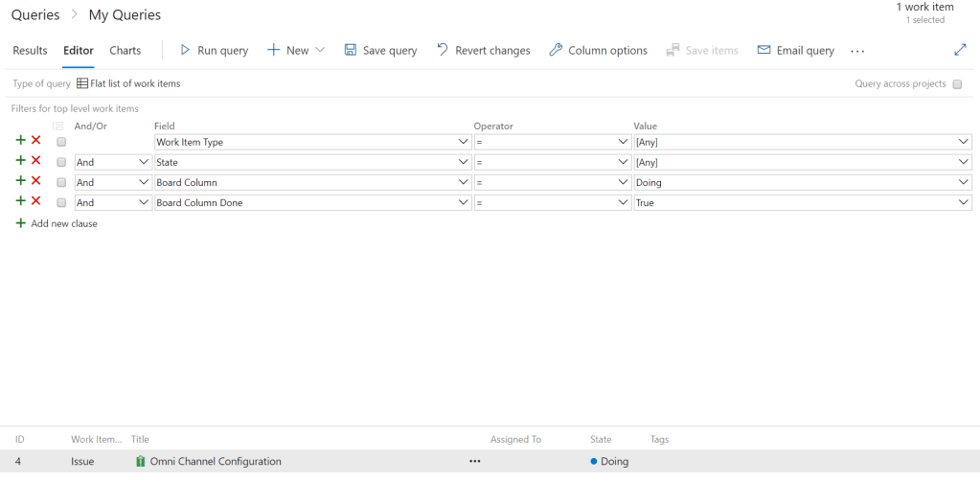
Task: Open the Omni Channel Configuration work item
Action: (216, 461)
